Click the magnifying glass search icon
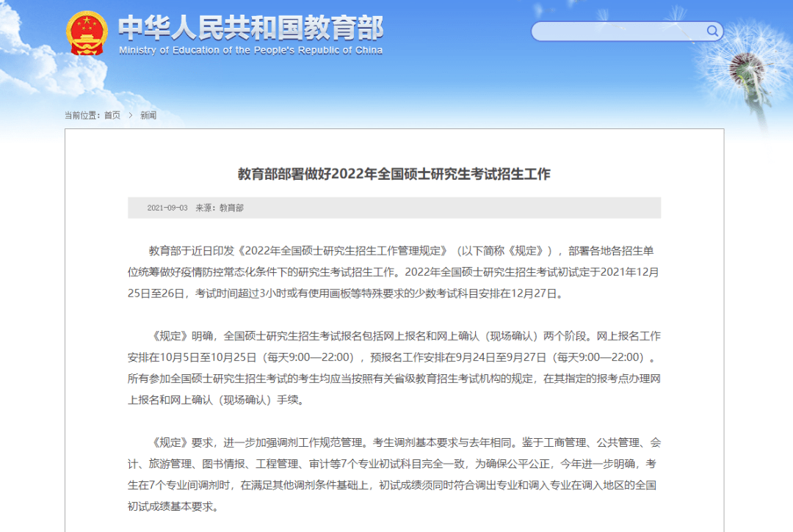793x532 pixels. click(711, 31)
